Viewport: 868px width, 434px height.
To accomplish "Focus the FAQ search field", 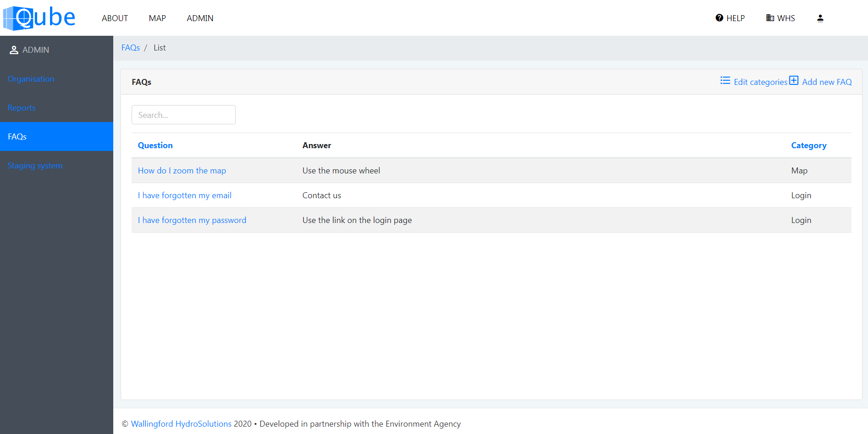I will point(183,115).
